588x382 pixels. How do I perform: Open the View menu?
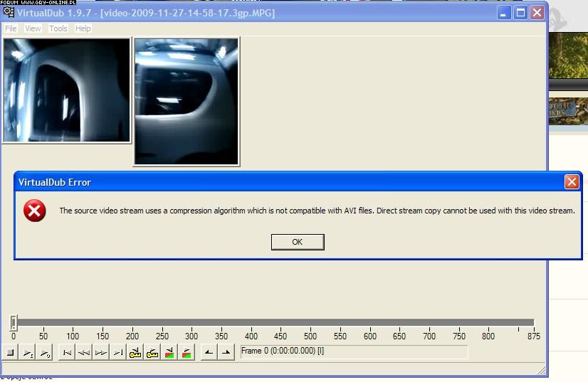coord(33,28)
